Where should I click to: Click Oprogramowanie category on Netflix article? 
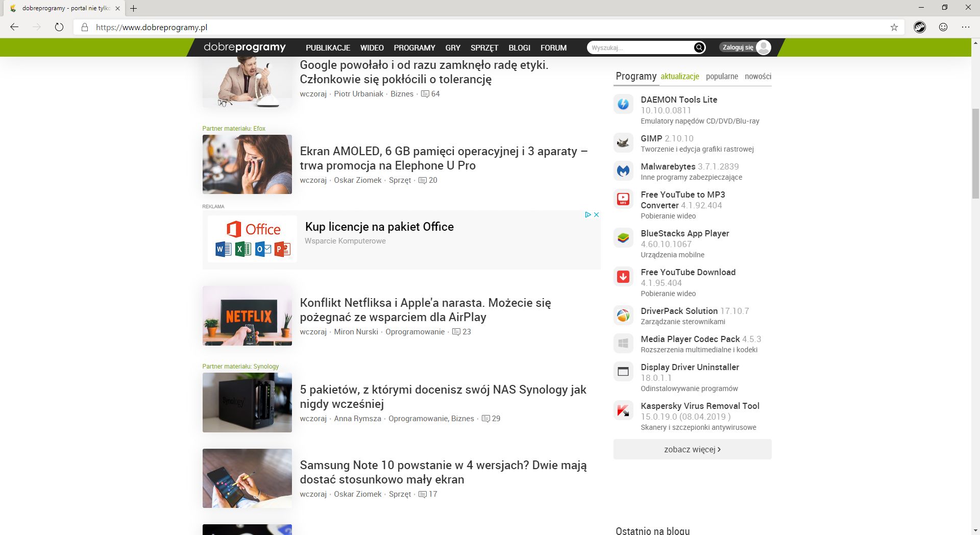point(415,332)
